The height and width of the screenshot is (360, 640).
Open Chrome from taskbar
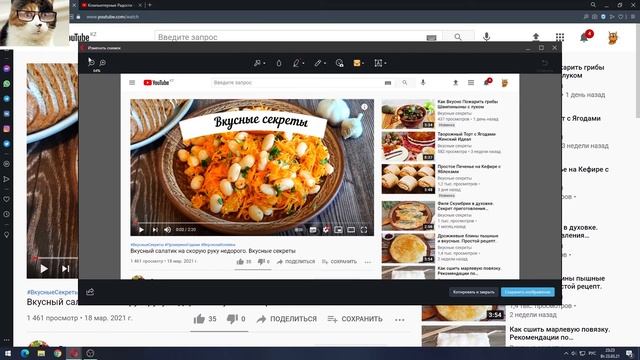[58, 353]
